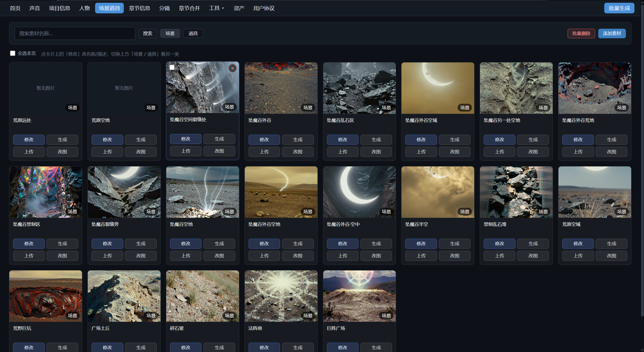Filter by 场景 category
This screenshot has width=644, height=352.
click(170, 33)
